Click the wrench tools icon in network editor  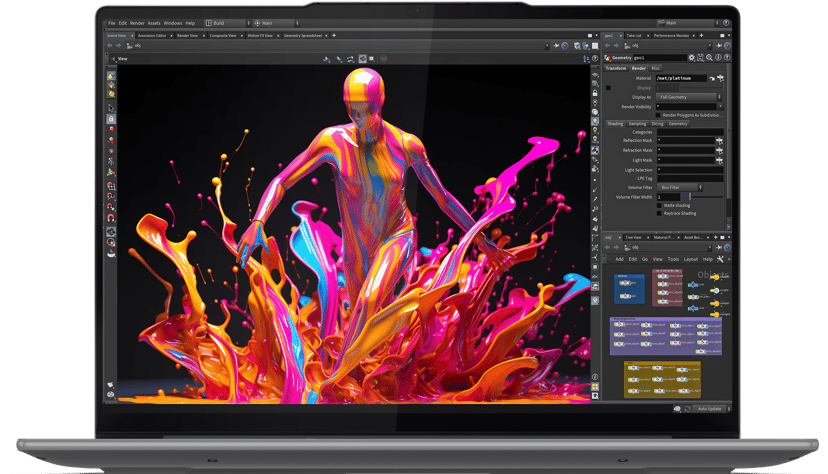[x=720, y=259]
